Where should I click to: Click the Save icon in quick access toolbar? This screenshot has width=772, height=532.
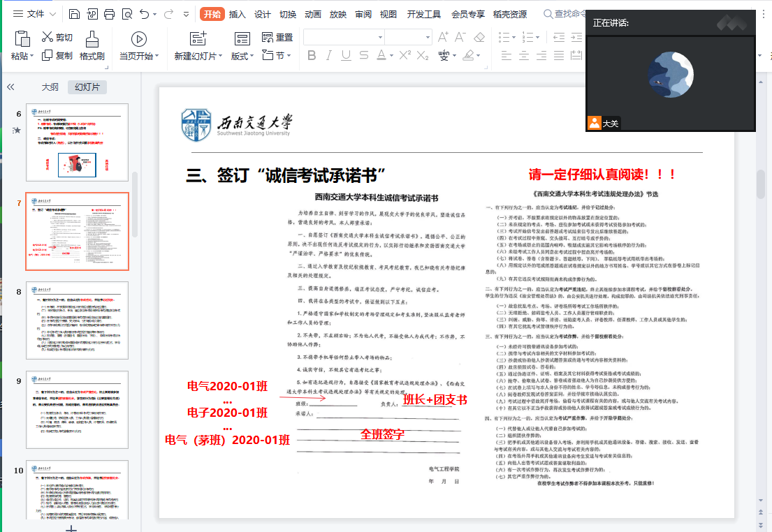coord(74,14)
